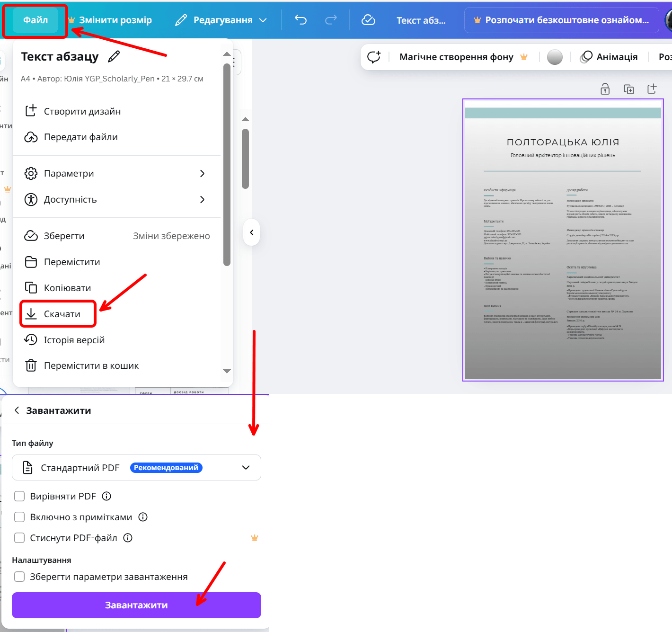
Task: Click the add page icon
Action: (652, 89)
